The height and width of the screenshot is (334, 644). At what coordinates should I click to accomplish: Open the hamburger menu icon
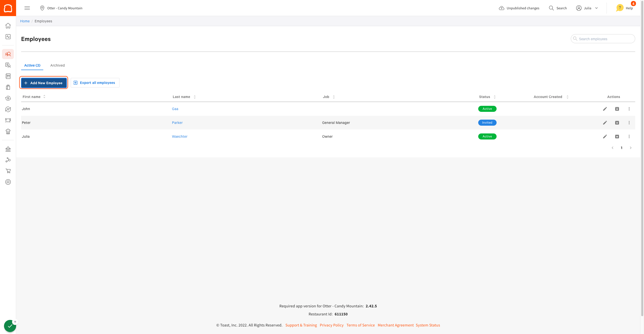(27, 8)
